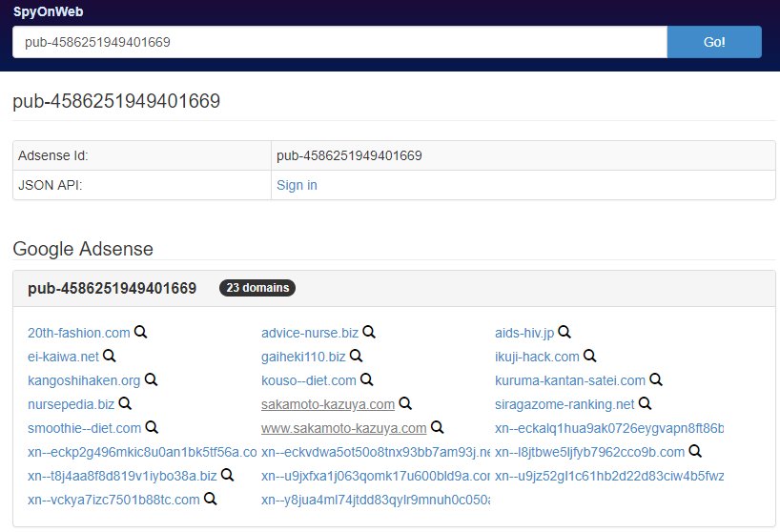Click the JSON API: label cell
The image size is (780, 532).
coord(142,185)
